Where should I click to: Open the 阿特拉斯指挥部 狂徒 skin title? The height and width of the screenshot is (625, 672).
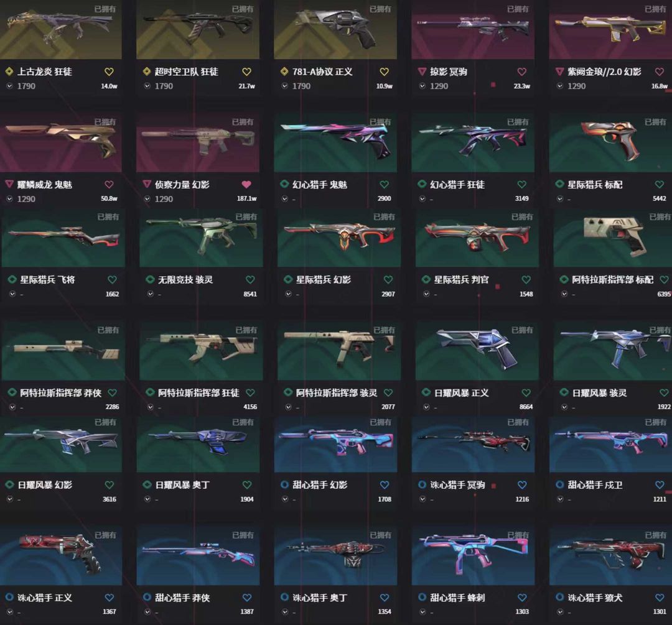[198, 393]
